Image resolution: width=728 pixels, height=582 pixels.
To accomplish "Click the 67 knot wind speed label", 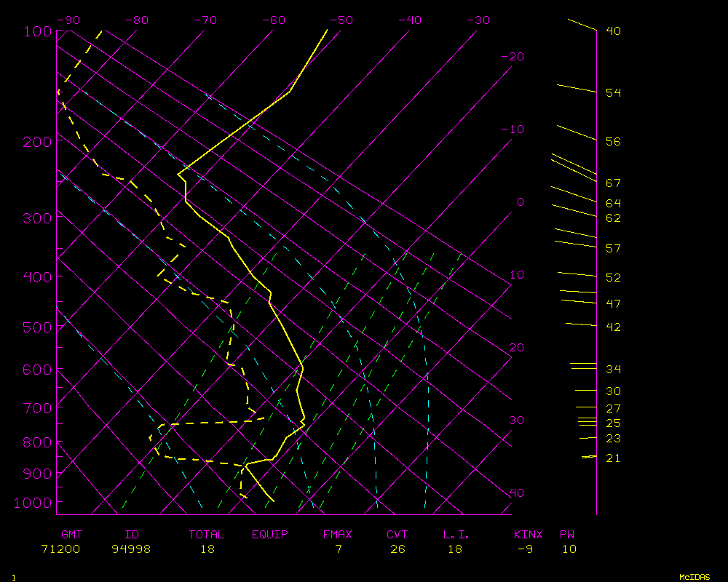I will coord(613,183).
